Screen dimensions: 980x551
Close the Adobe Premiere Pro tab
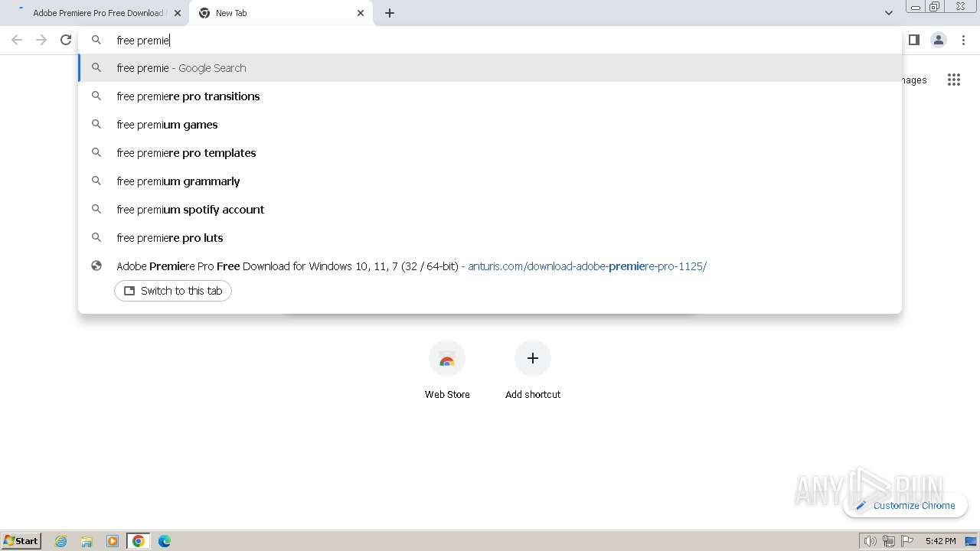(178, 13)
